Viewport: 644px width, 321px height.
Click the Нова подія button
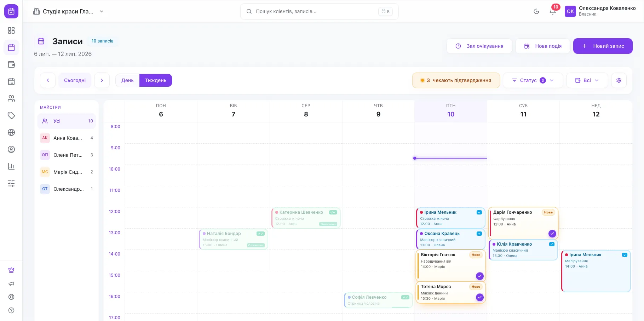click(x=543, y=46)
